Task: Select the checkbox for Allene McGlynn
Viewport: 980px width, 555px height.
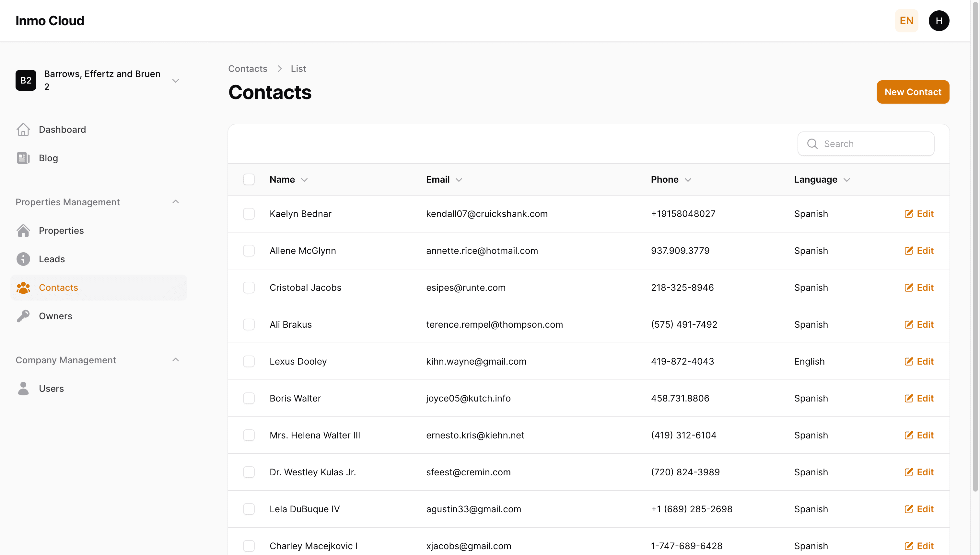Action: point(249,251)
